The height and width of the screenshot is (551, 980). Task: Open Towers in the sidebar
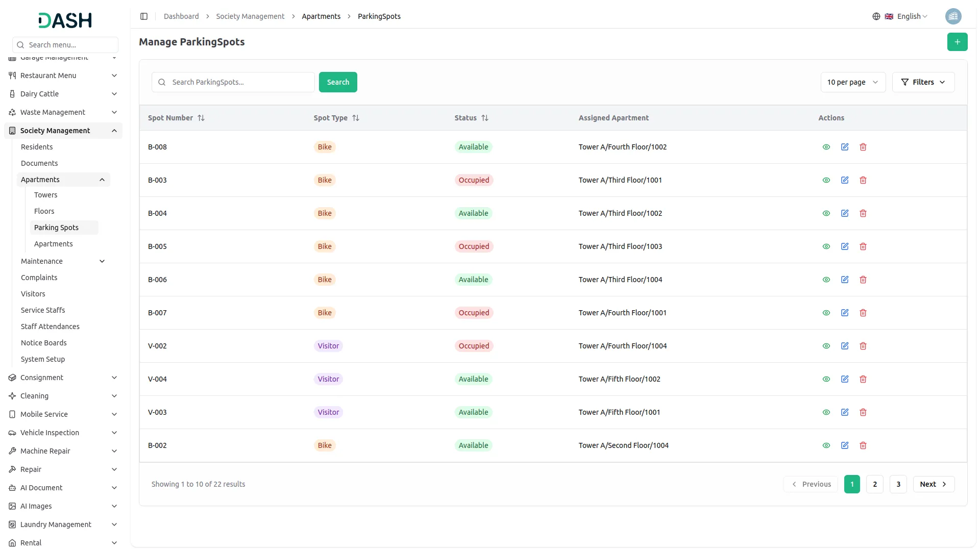(45, 195)
